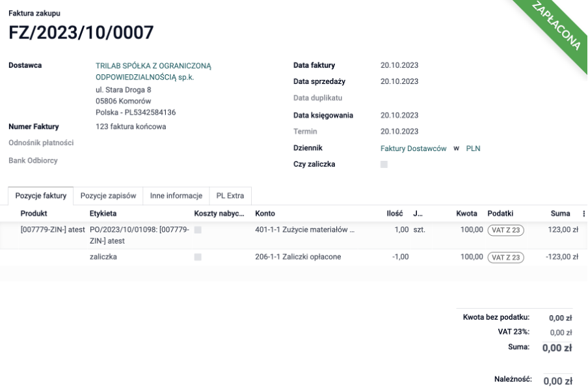Toggle the 'Czy zaliczka' checkbox
Screen dimensions: 588x392
384,165
